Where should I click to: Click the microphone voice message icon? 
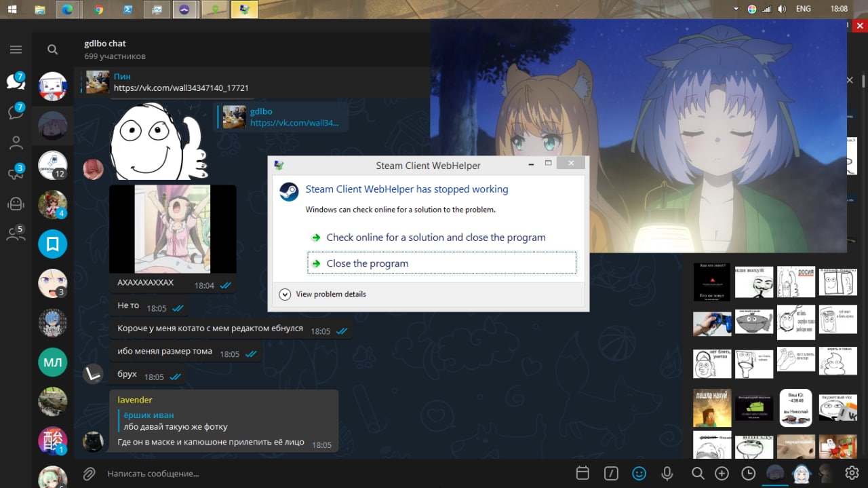pos(667,473)
